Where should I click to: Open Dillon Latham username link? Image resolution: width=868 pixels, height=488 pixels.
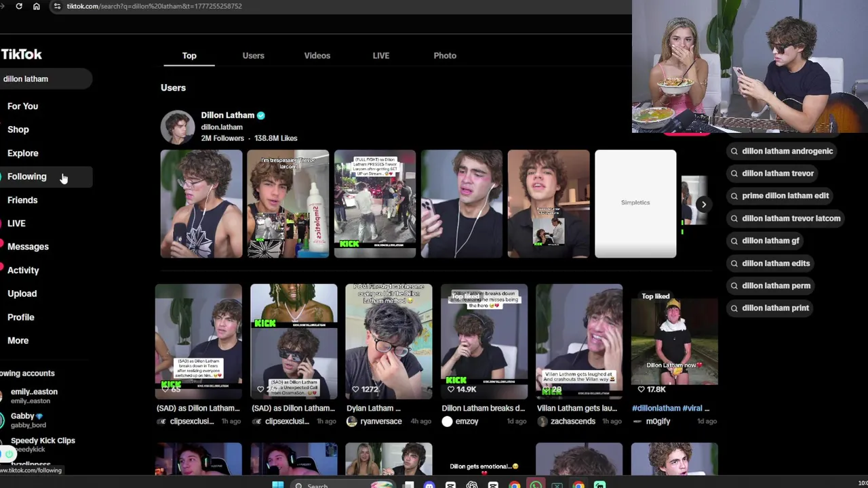[222, 127]
